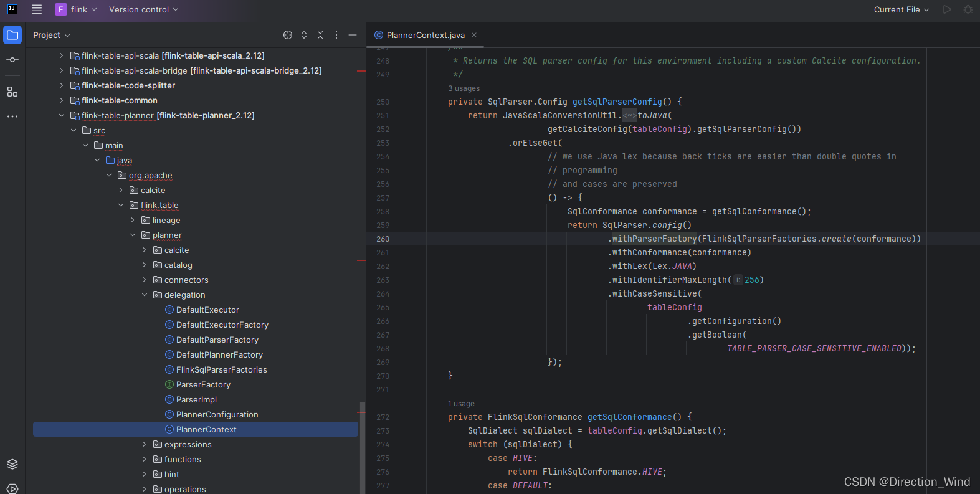Expand the connectors package
Viewport: 980px width, 494px height.
pyautogui.click(x=144, y=280)
